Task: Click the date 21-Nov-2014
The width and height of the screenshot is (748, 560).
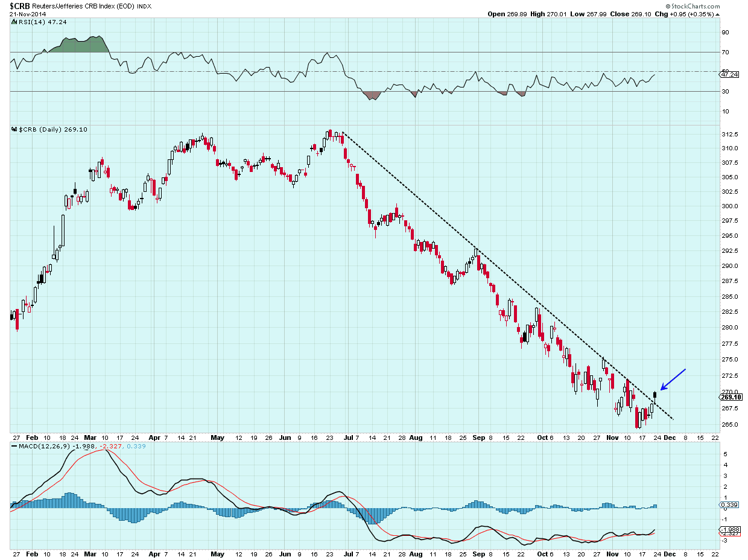Action: click(27, 14)
